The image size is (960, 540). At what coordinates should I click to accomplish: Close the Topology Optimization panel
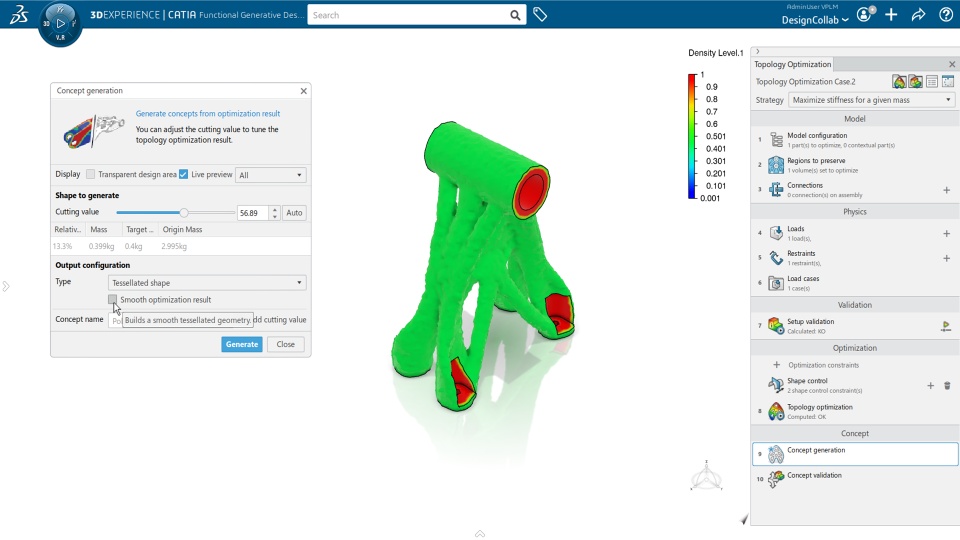(x=952, y=64)
